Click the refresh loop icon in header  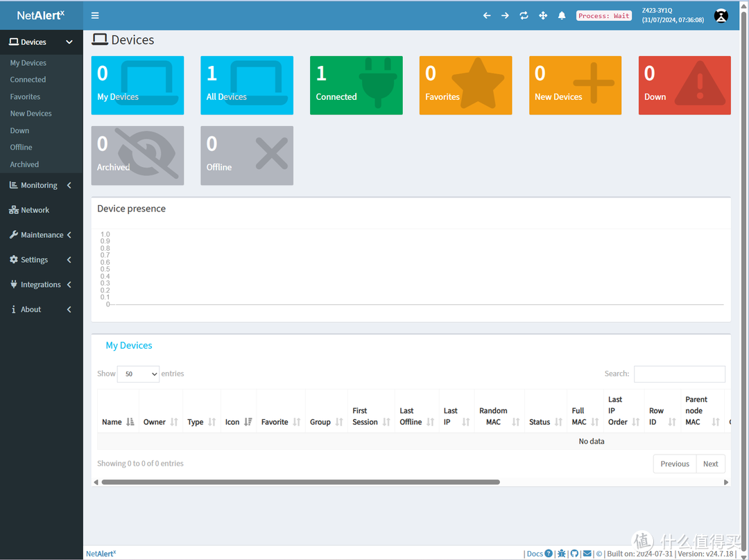tap(524, 15)
